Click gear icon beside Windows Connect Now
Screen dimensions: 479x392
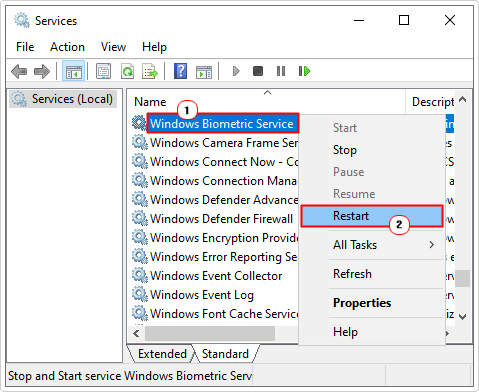click(x=140, y=162)
